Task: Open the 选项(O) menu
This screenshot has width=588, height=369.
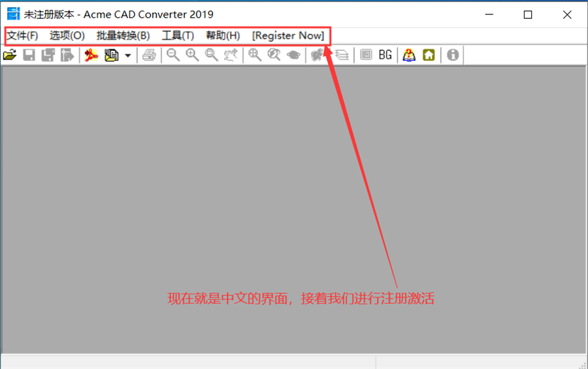Action: [67, 36]
